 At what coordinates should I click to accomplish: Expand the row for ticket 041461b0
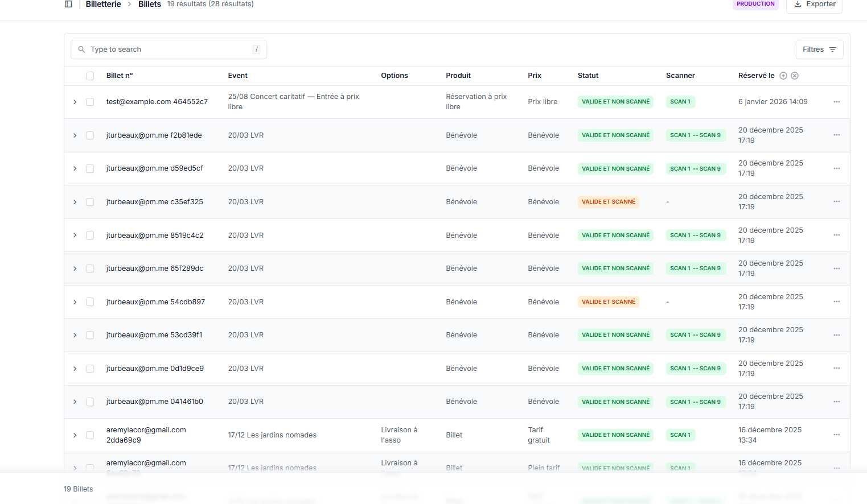point(75,402)
